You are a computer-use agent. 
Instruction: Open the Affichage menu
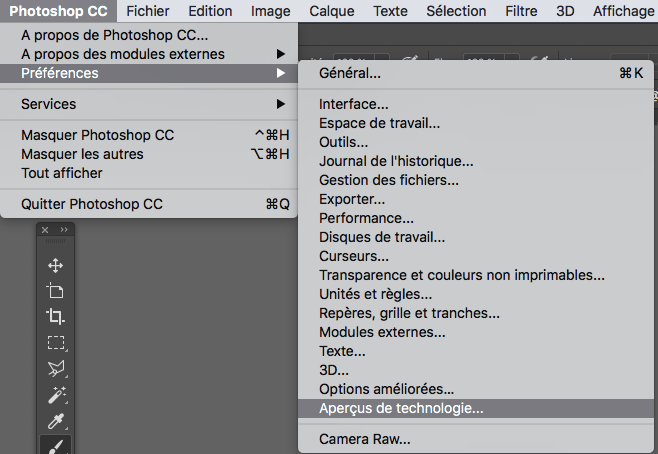[x=624, y=11]
